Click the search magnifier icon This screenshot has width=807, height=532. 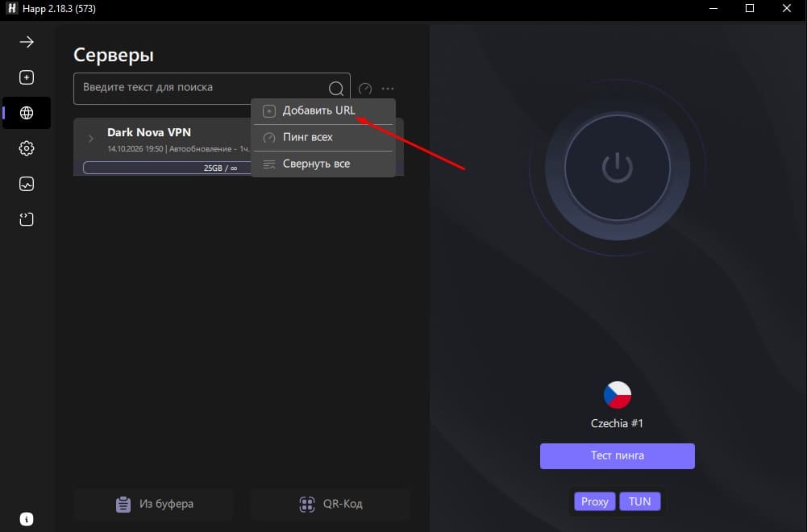click(335, 89)
